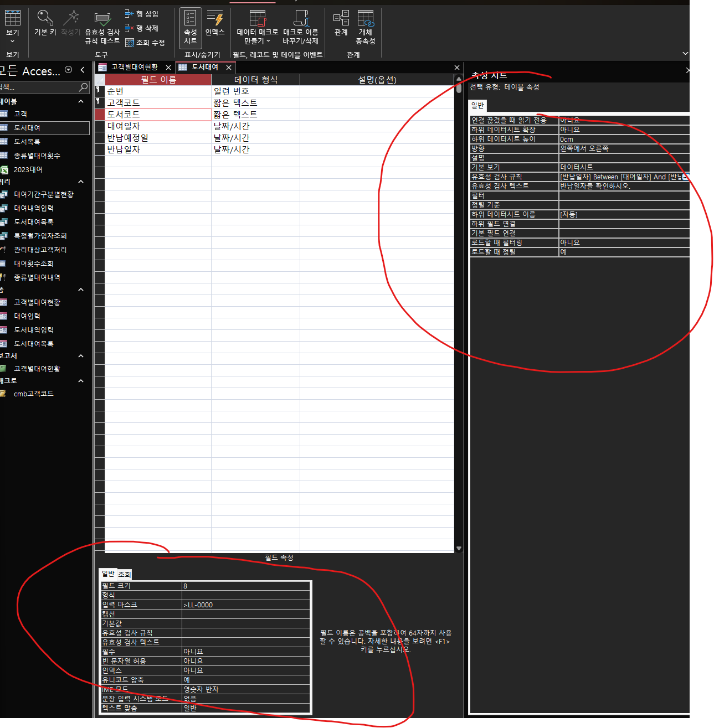Collapse the navigation pane with the chevron

pos(83,70)
